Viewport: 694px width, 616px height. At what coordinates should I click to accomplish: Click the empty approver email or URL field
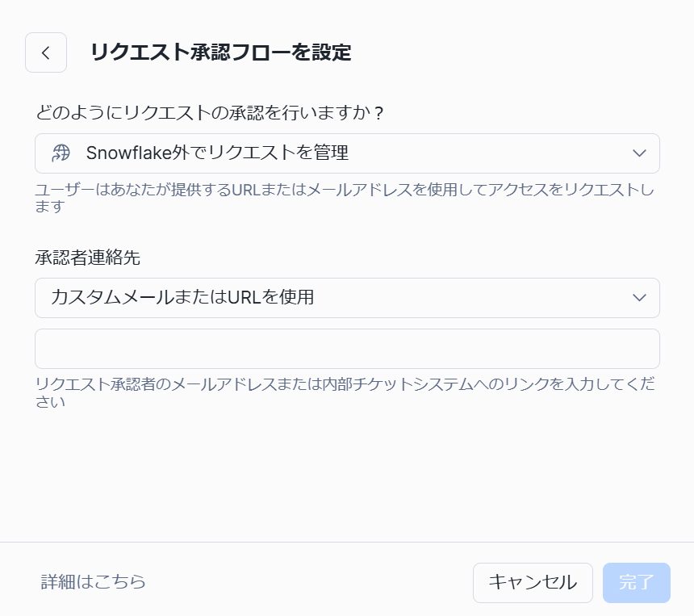click(347, 349)
